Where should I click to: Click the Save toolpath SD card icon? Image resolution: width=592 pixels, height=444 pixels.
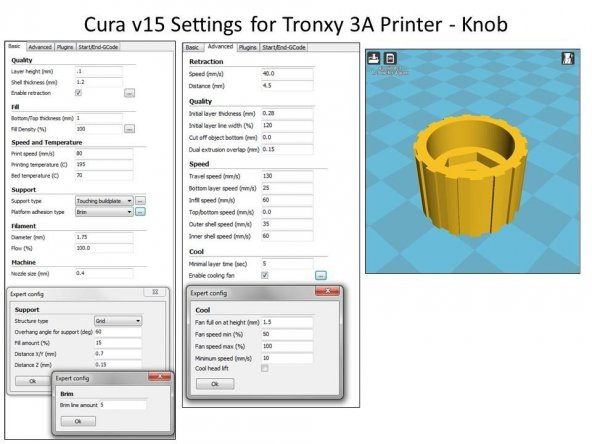coord(390,59)
